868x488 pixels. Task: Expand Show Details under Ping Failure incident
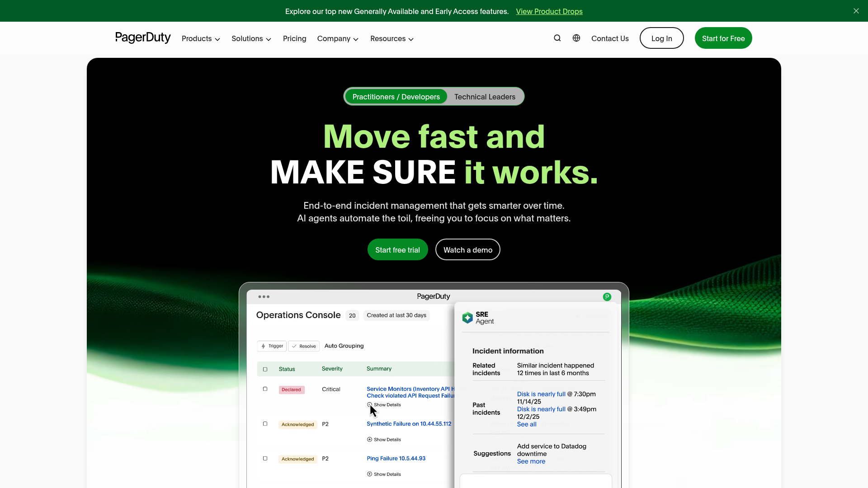click(384, 474)
